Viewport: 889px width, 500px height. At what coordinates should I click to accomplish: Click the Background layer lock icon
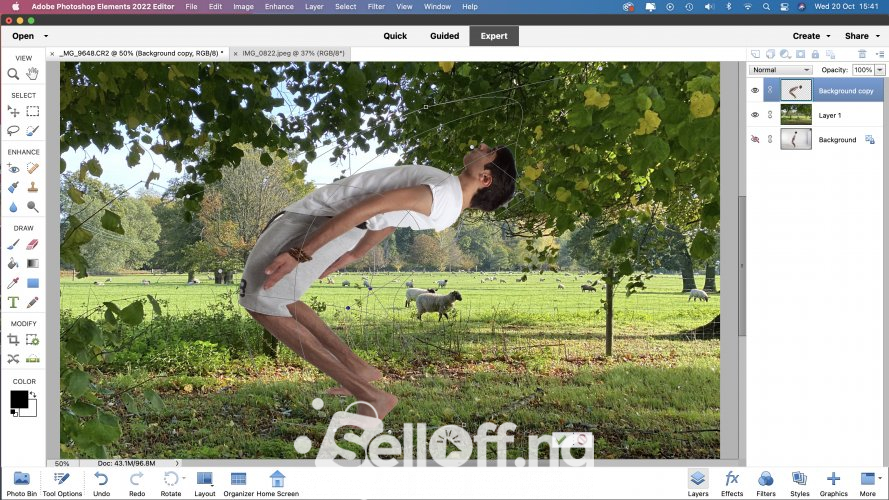(x=870, y=139)
